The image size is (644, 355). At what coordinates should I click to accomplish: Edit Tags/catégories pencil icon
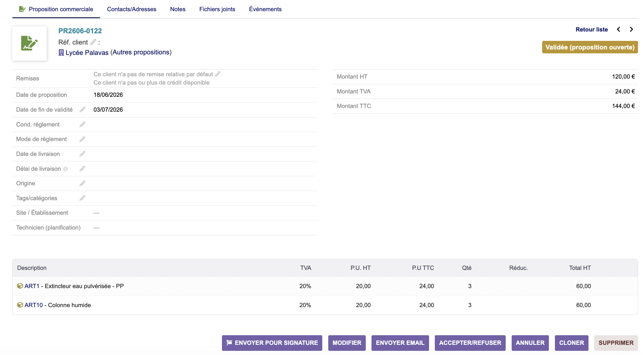82,198
